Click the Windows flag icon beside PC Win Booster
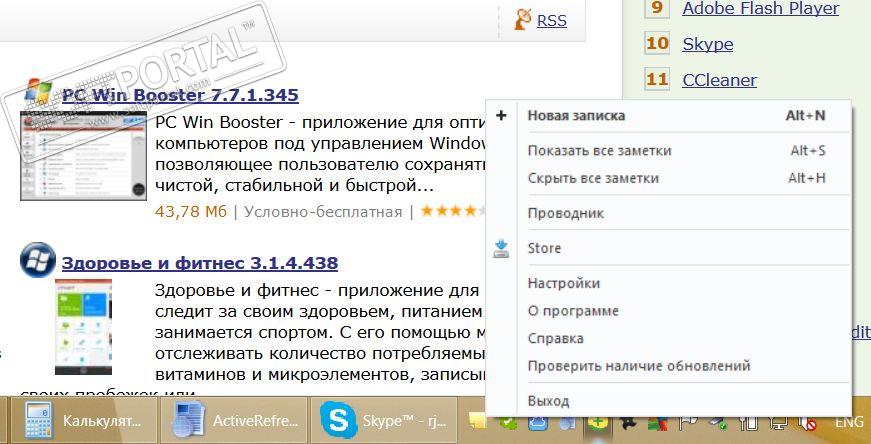This screenshot has width=871, height=444. coord(39,92)
